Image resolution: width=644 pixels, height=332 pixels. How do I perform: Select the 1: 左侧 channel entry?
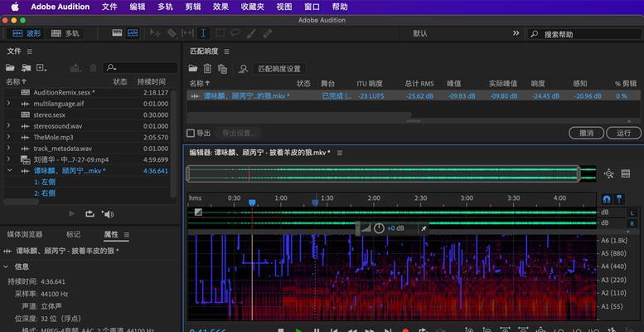[x=45, y=182]
